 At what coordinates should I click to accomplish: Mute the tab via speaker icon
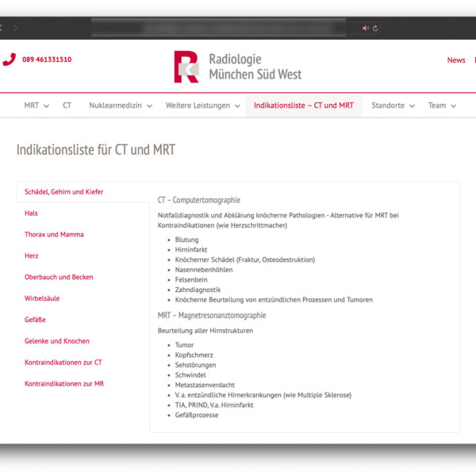pos(366,28)
